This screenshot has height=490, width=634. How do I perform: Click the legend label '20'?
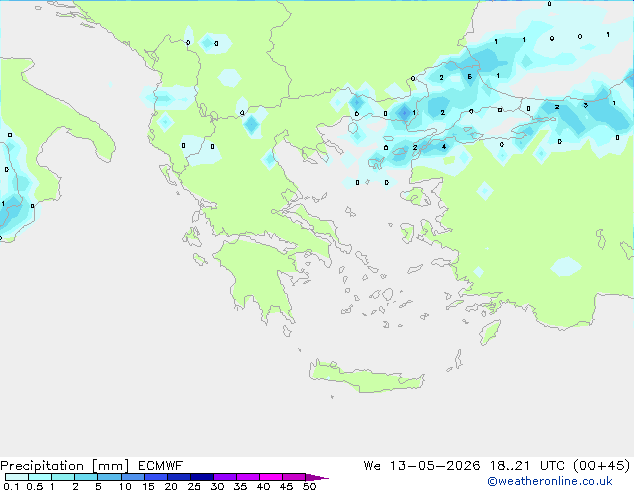[171, 486]
